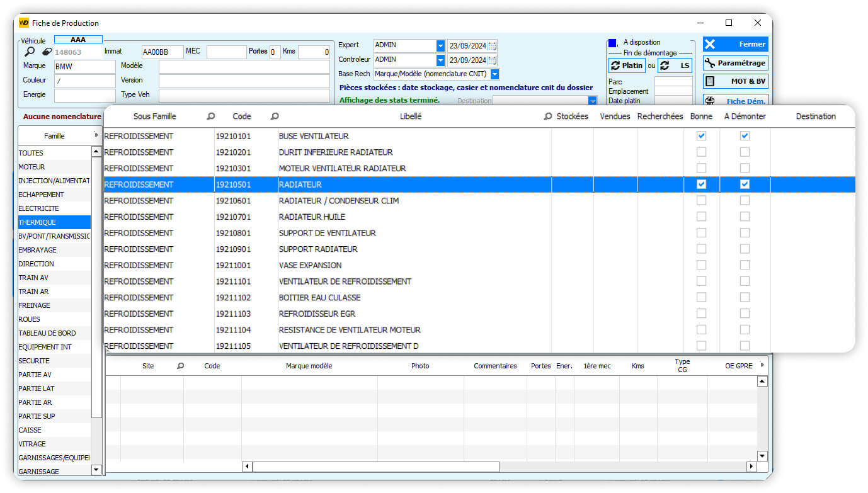Image resolution: width=868 pixels, height=493 pixels.
Task: Click the arrow beside the OE GPRE header
Action: 762,365
